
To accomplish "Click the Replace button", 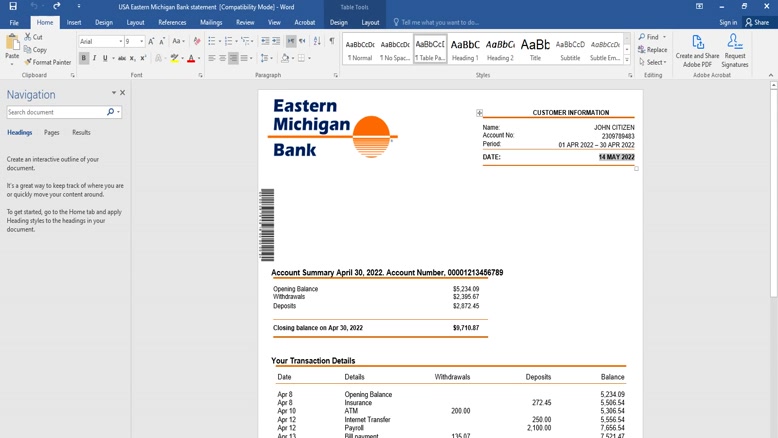I will click(653, 50).
